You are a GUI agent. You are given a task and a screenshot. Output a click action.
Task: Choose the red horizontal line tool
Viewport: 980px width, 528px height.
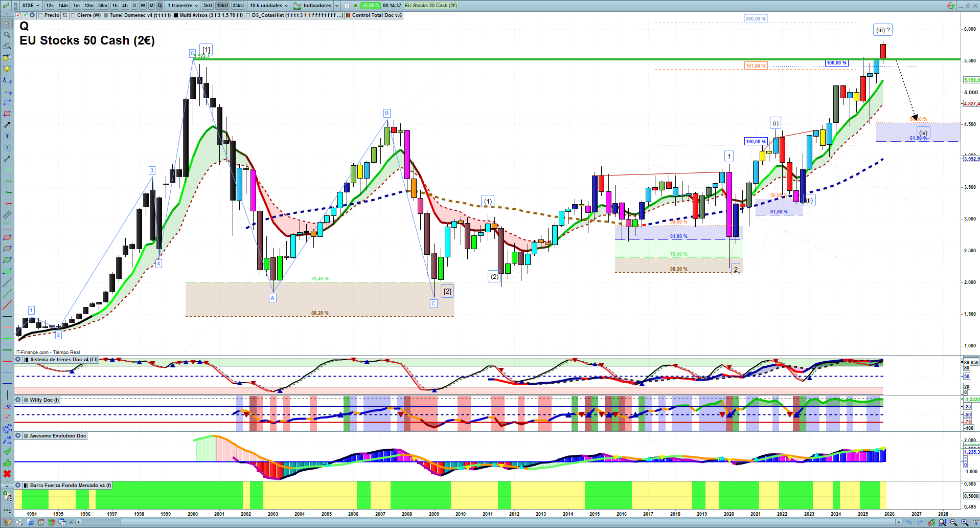pyautogui.click(x=7, y=361)
